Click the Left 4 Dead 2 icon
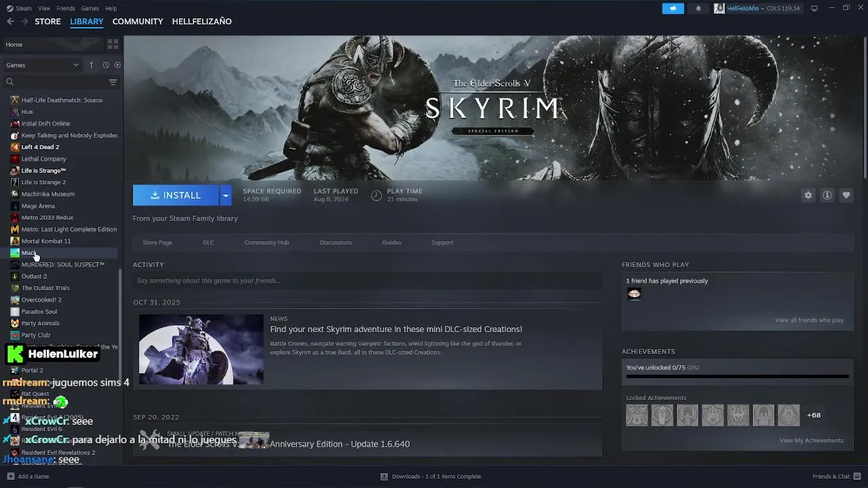868x488 pixels. [x=15, y=147]
